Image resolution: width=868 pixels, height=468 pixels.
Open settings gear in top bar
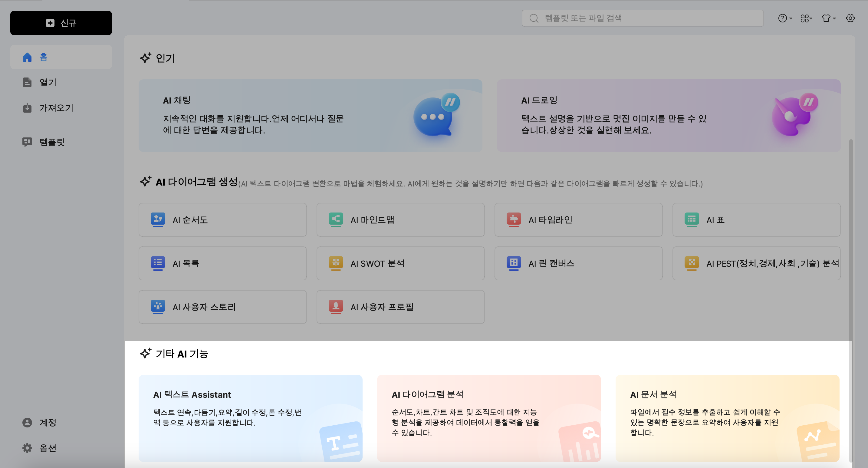coord(850,18)
